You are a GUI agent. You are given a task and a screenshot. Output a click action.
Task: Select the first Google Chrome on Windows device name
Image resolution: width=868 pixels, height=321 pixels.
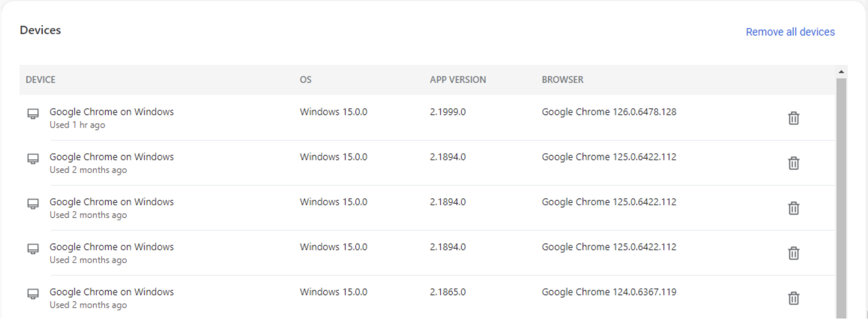coord(112,112)
